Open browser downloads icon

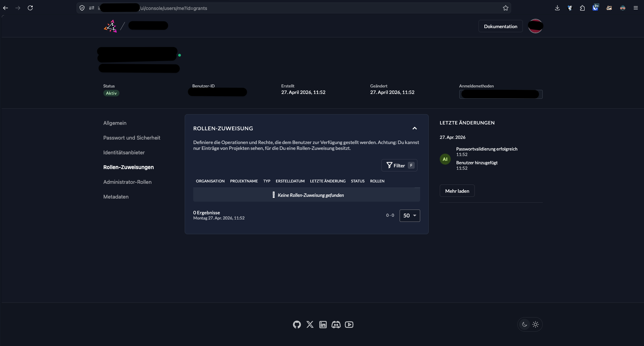(x=557, y=8)
